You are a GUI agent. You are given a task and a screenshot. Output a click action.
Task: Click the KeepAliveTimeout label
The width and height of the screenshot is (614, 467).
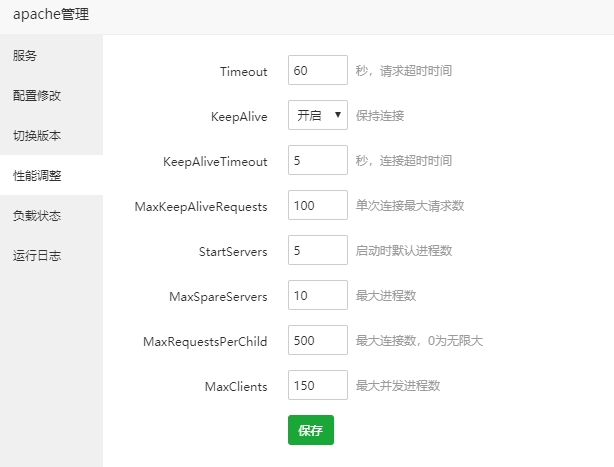pos(215,162)
